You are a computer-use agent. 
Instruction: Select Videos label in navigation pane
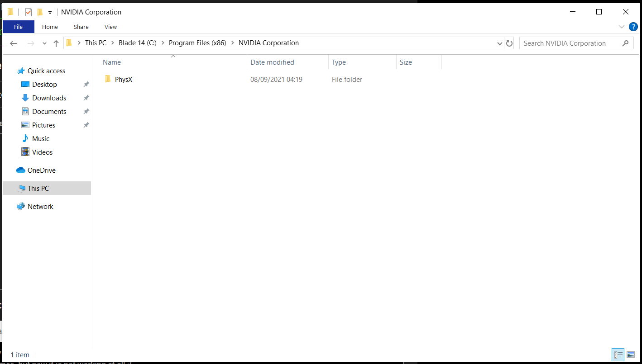(x=42, y=152)
